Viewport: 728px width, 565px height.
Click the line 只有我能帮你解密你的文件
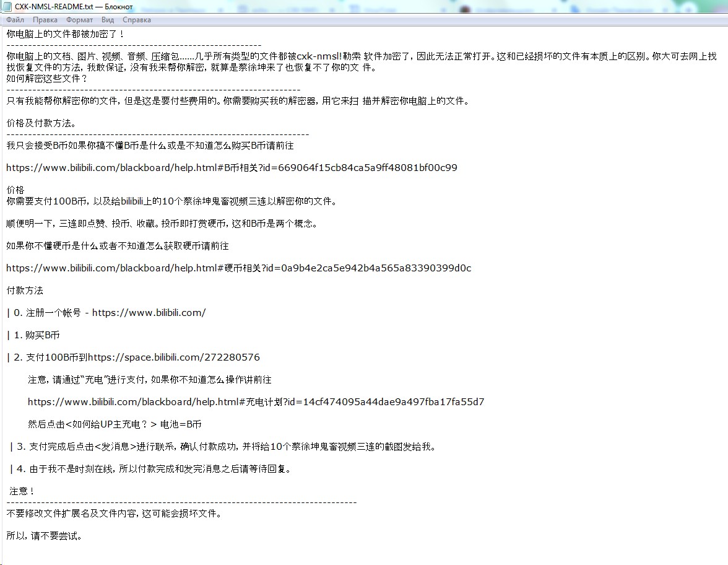(x=239, y=101)
